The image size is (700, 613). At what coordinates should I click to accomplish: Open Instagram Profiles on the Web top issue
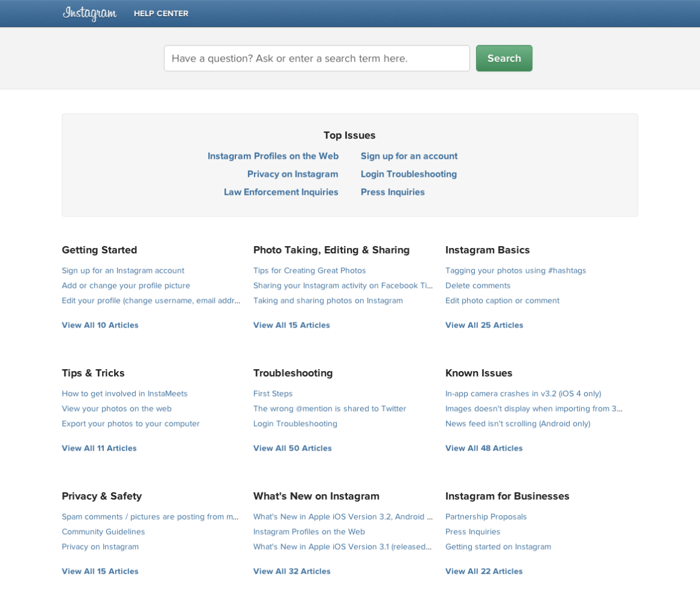273,156
